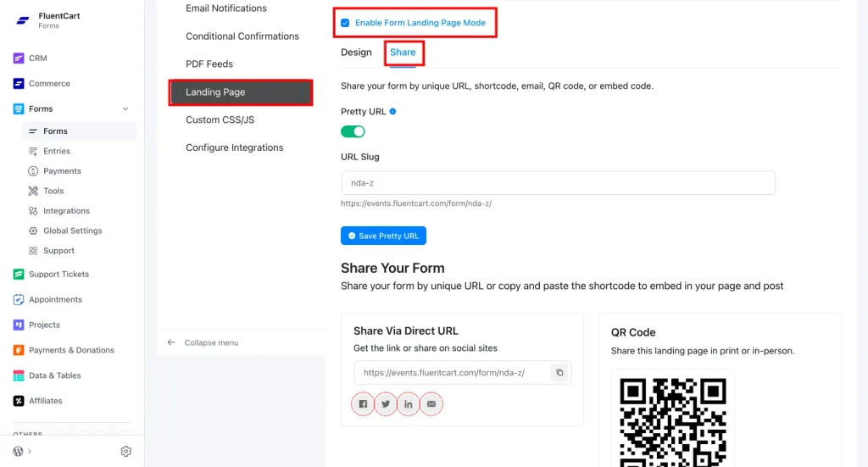Share the form on Facebook
The width and height of the screenshot is (868, 467).
[363, 404]
